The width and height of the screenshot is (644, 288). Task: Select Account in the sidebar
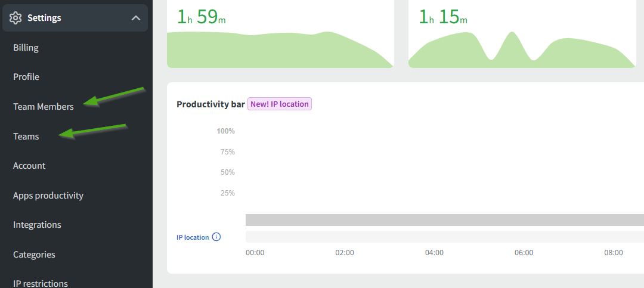tap(29, 166)
